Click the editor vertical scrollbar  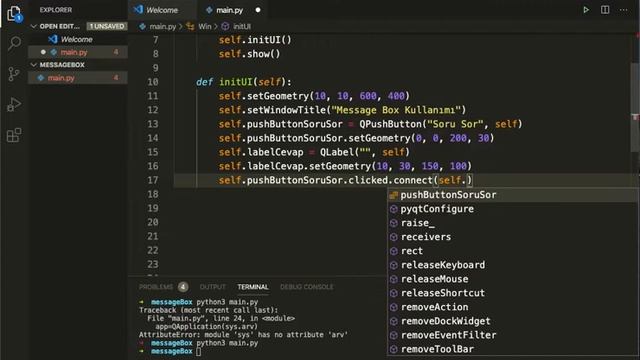click(636, 106)
